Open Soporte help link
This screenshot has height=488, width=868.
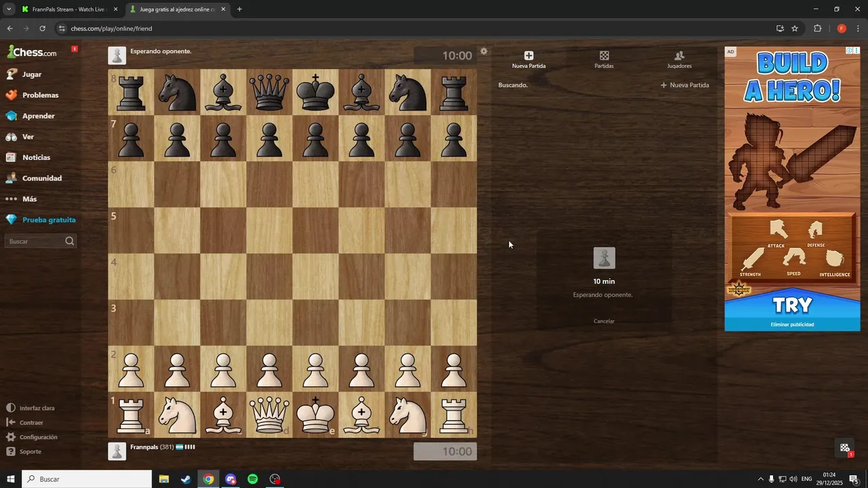[x=24, y=451]
